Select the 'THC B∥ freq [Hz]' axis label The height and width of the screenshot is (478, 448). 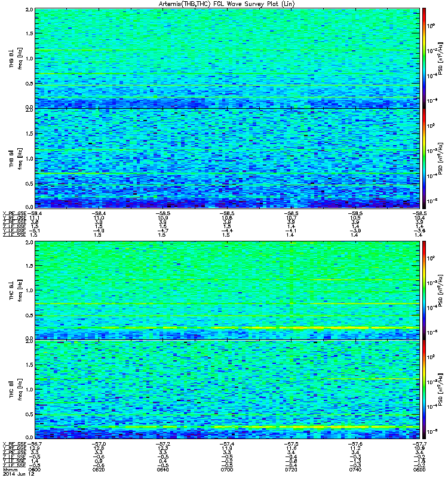[x=16, y=390]
